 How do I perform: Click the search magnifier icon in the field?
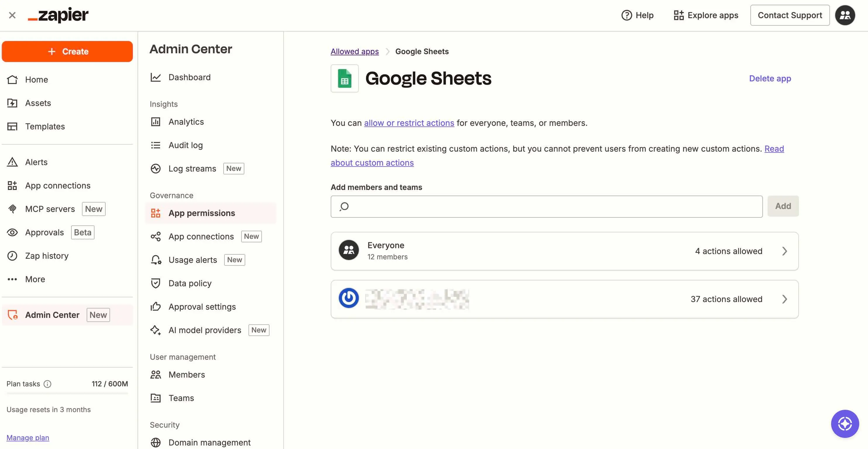[344, 207]
